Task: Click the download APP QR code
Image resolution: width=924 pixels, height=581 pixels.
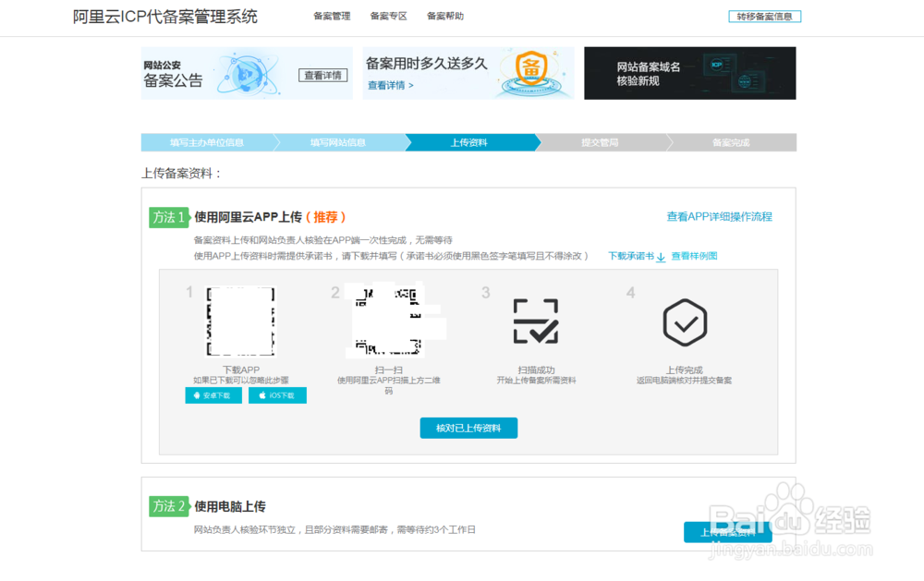Action: (x=240, y=321)
